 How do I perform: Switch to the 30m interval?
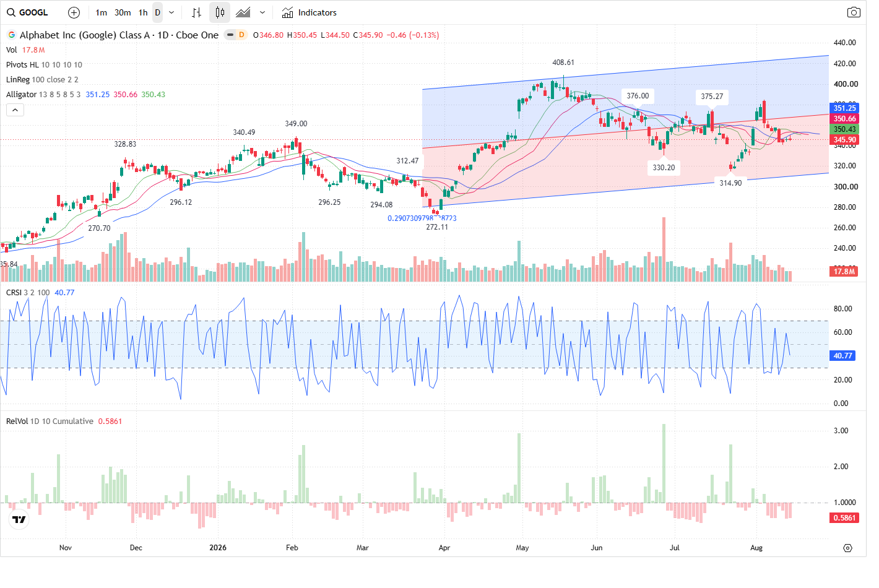tap(123, 12)
